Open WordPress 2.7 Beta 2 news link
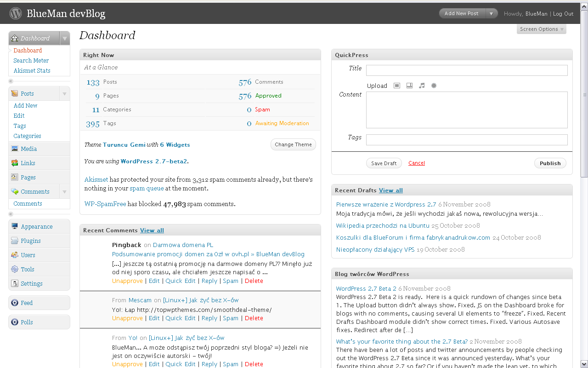Screen dimensions: 588x368 pyautogui.click(x=366, y=288)
